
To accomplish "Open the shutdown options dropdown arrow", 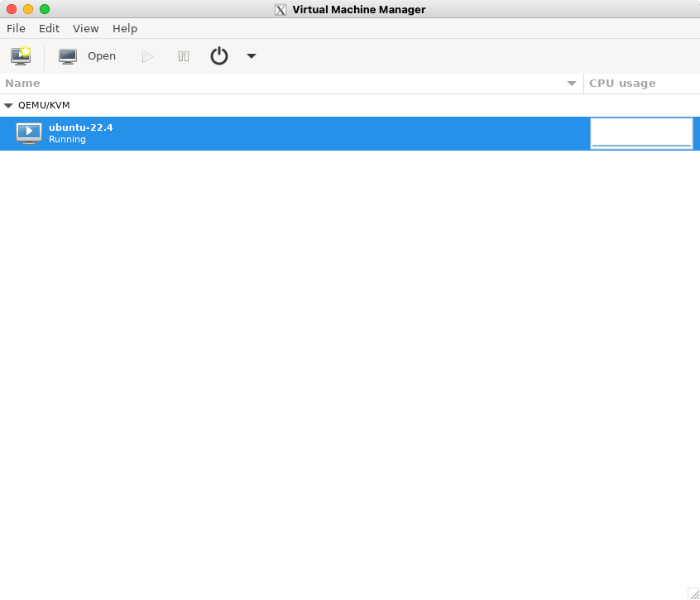I will (x=252, y=56).
